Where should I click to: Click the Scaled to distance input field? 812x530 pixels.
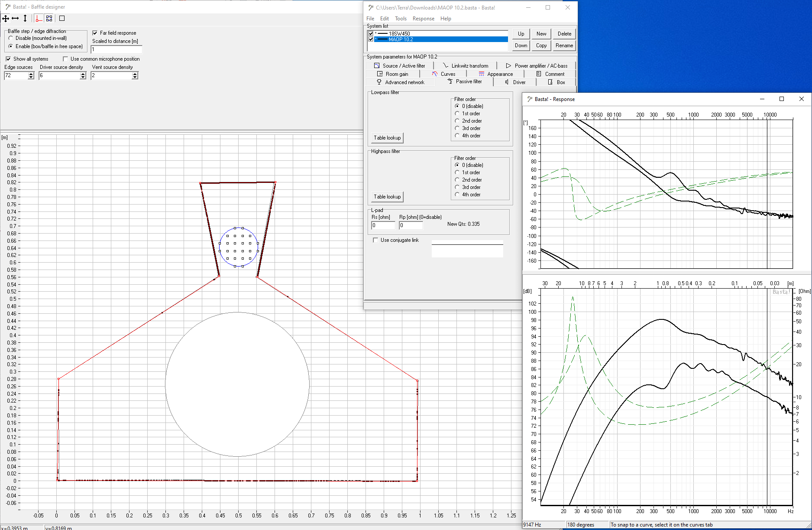[116, 49]
